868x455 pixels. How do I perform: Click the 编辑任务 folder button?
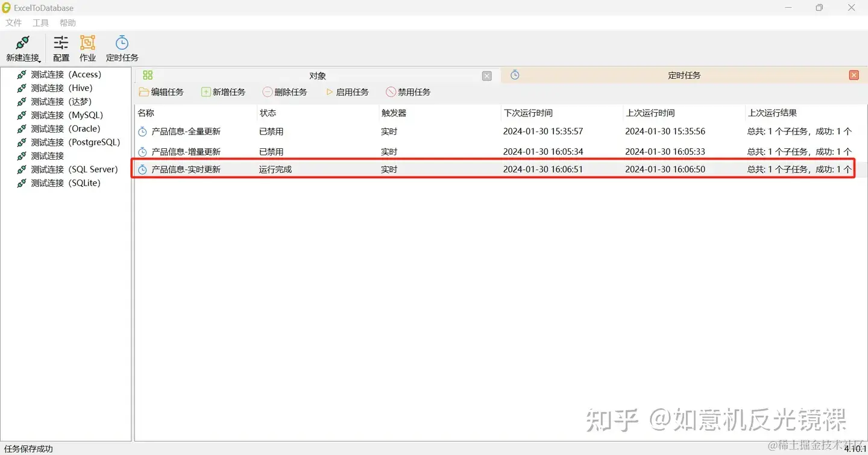pos(161,92)
